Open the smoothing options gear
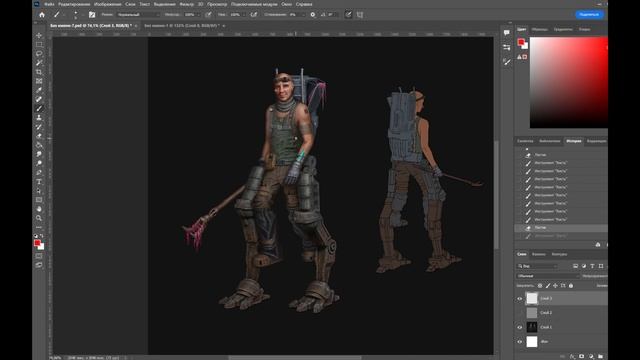The width and height of the screenshot is (640, 360). click(313, 15)
